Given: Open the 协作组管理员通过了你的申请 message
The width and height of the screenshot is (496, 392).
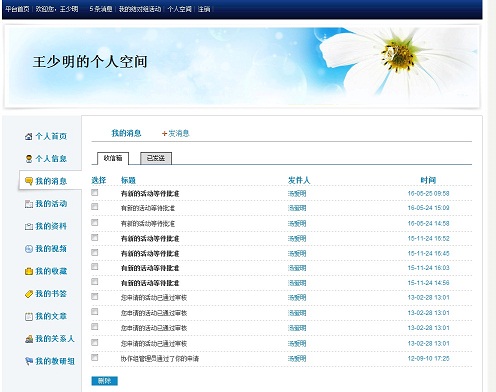Looking at the screenshot, I should tap(160, 359).
